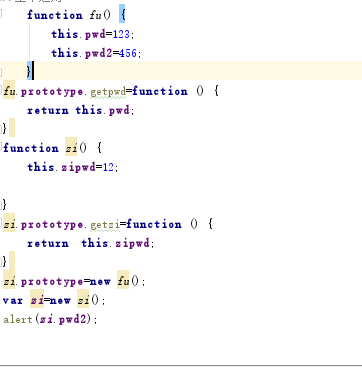Place cursor on number 456 in this.pwd2 line

(128, 53)
